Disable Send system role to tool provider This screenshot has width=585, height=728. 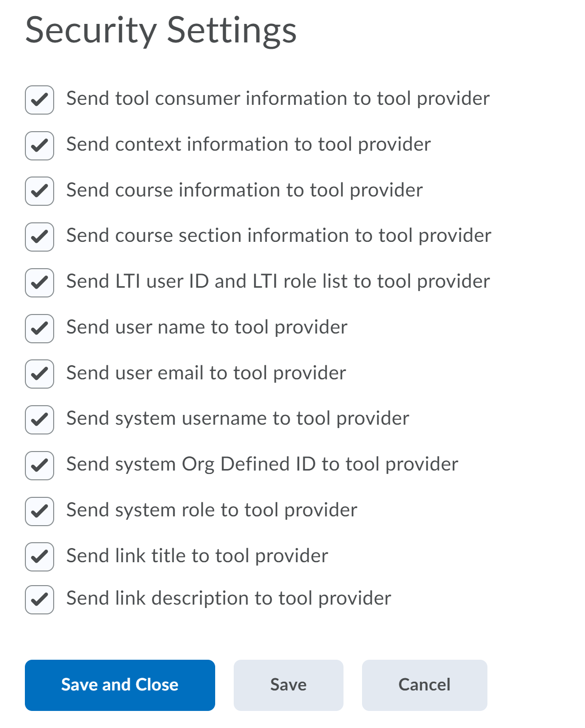coord(40,512)
